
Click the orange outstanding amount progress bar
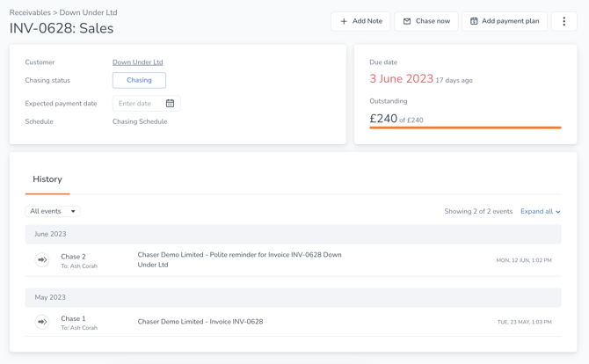[x=465, y=127]
